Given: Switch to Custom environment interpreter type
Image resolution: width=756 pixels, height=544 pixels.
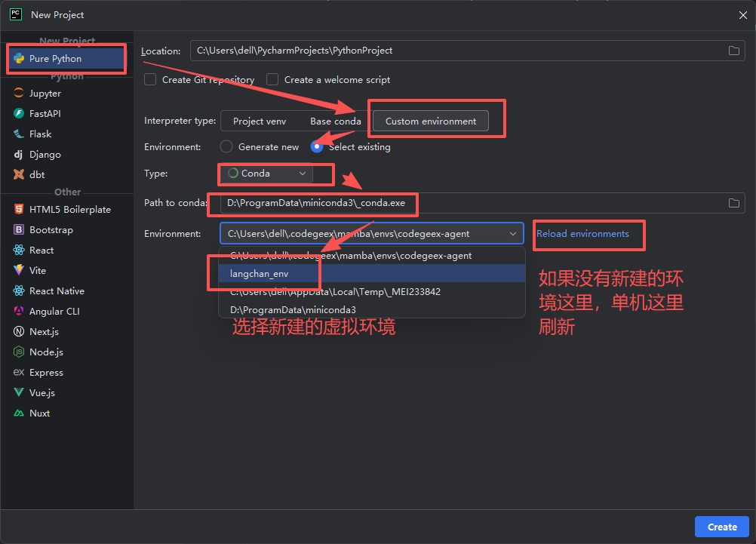Looking at the screenshot, I should click(431, 121).
